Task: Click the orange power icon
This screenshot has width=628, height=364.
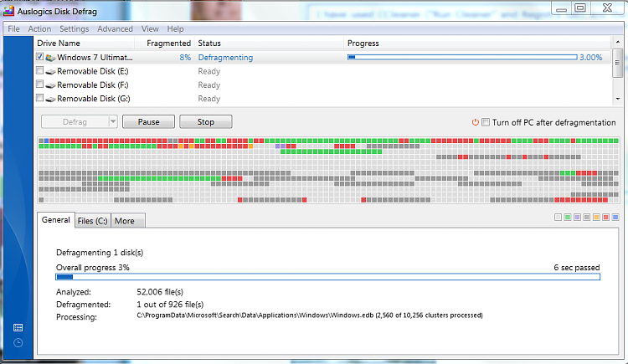Action: 475,122
